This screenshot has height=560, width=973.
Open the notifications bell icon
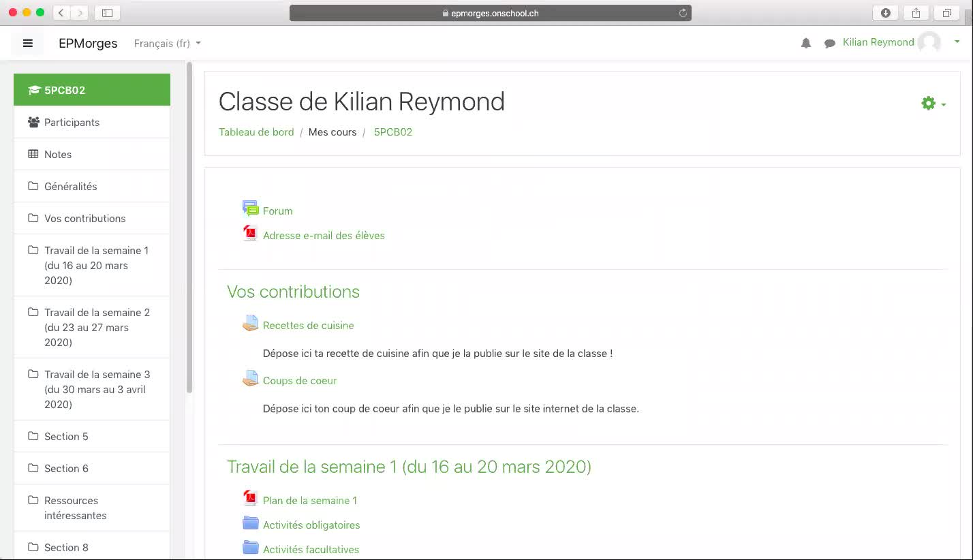coord(806,43)
